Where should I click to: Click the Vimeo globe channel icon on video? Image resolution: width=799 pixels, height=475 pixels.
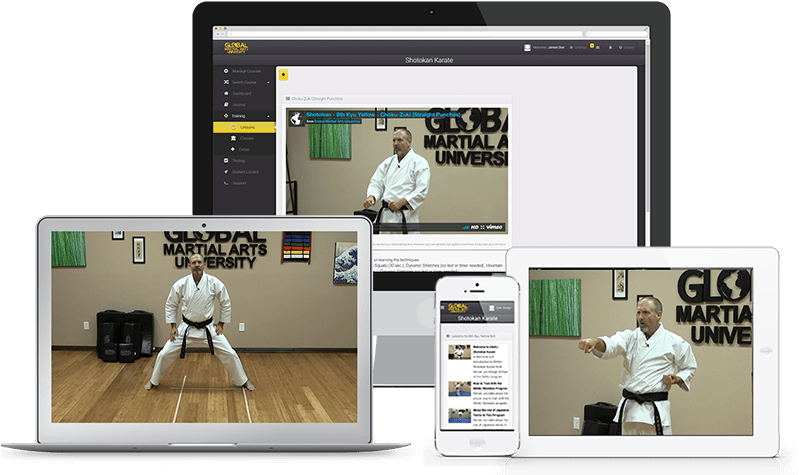tap(296, 119)
